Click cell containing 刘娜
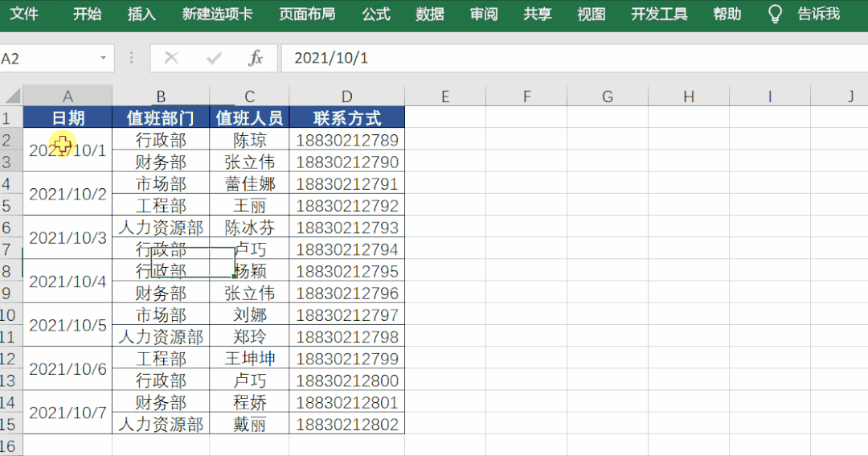Screen dimensions: 868x456 [x=249, y=314]
